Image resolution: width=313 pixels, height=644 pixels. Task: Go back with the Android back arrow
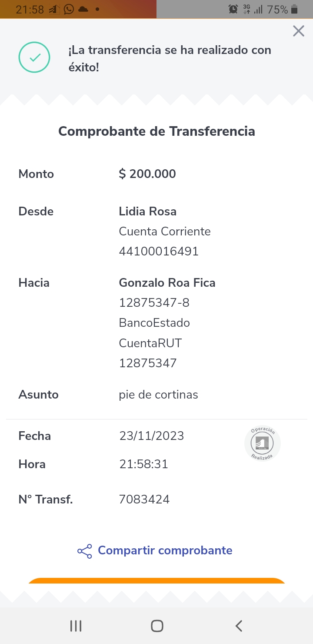point(239,626)
